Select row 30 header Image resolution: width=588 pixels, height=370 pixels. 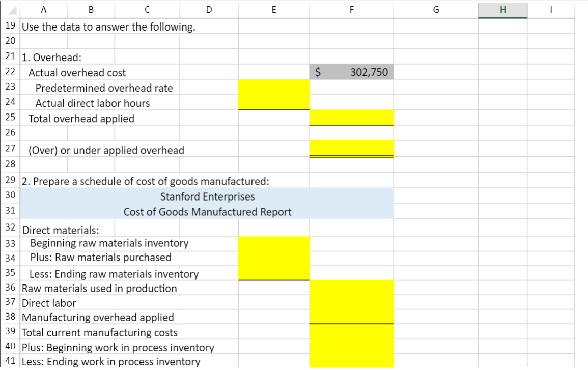pos(10,195)
